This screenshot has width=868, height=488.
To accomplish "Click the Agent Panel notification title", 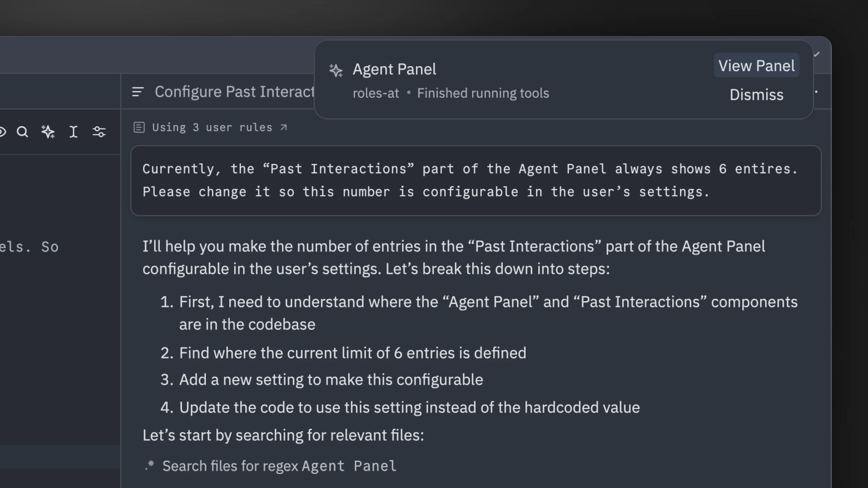I will pyautogui.click(x=394, y=69).
